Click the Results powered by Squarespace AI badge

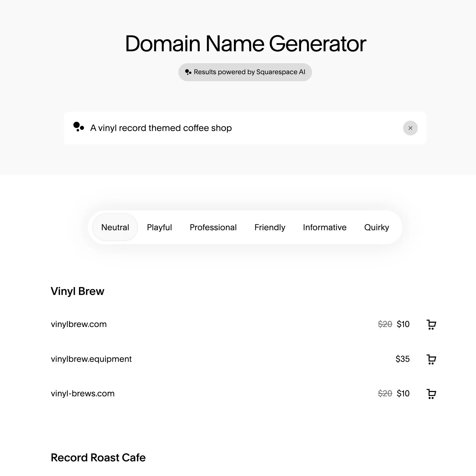[245, 72]
